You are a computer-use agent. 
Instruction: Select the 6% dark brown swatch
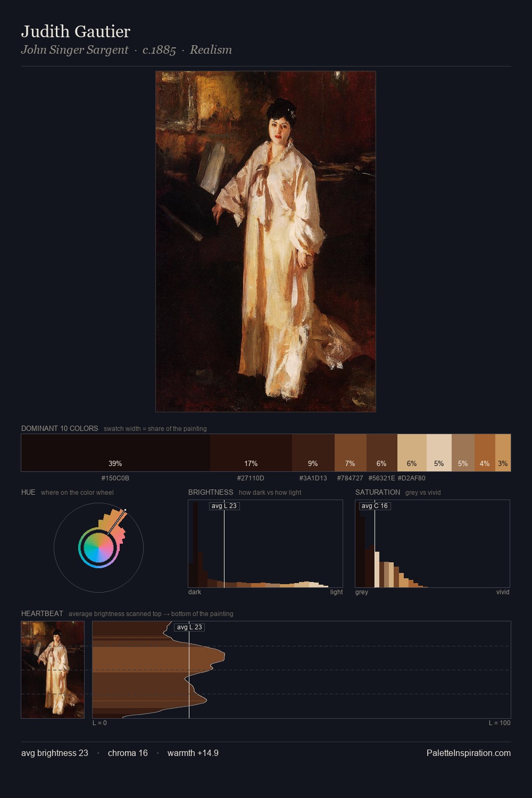click(382, 453)
